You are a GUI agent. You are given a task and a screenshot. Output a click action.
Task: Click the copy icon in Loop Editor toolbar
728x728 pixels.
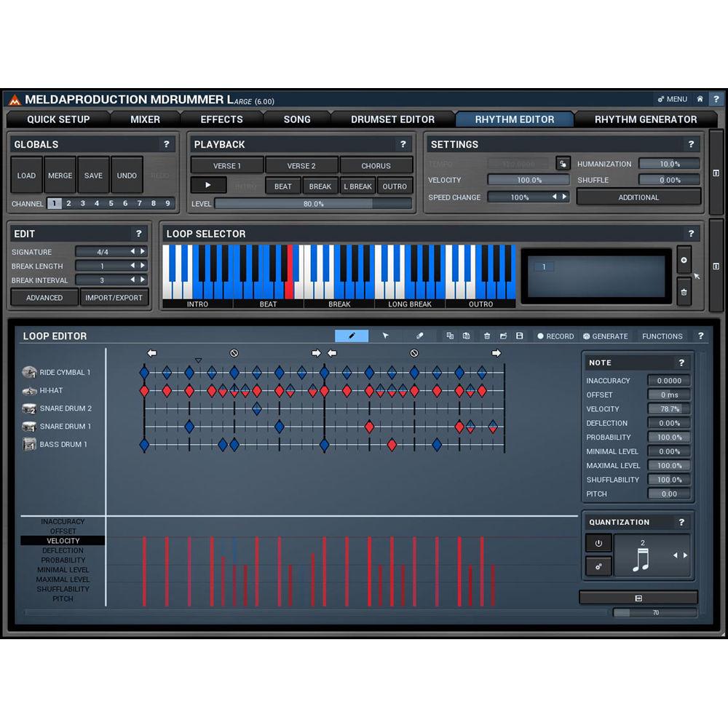(449, 336)
